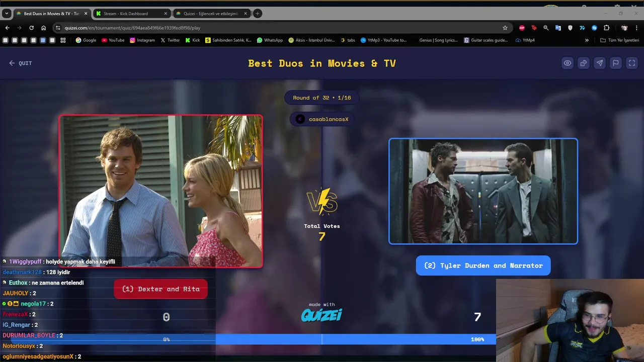
Task: Click the Round of 32 • 1/16 label
Action: [322, 98]
